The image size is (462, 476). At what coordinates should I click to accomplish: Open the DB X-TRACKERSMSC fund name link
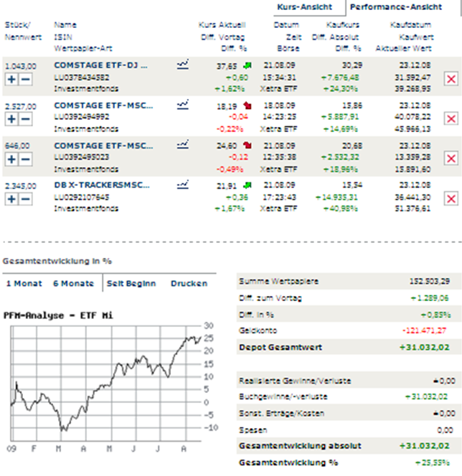[101, 184]
